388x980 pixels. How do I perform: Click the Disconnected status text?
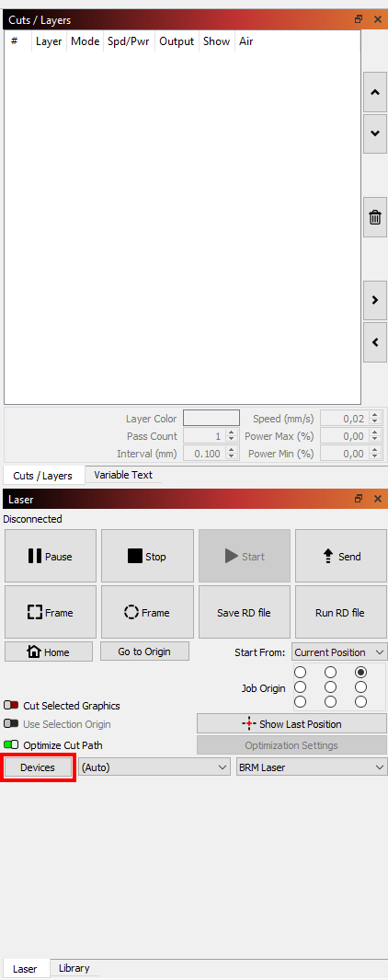32,519
